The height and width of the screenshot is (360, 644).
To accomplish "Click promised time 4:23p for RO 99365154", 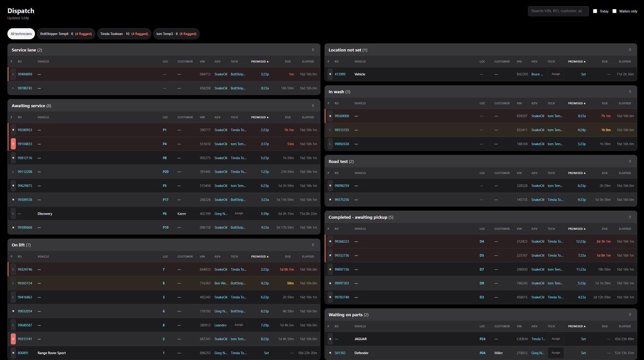I will pyautogui.click(x=265, y=283).
